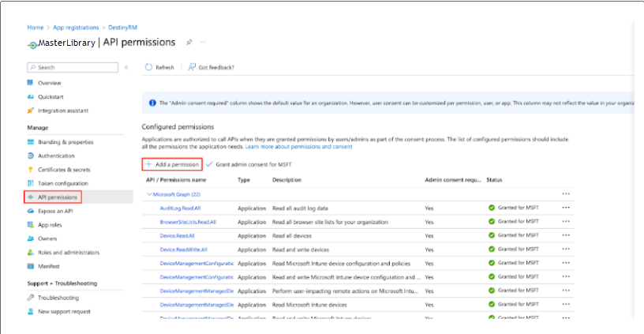Open App registrations breadcrumb link
The width and height of the screenshot is (644, 334).
coord(76,28)
